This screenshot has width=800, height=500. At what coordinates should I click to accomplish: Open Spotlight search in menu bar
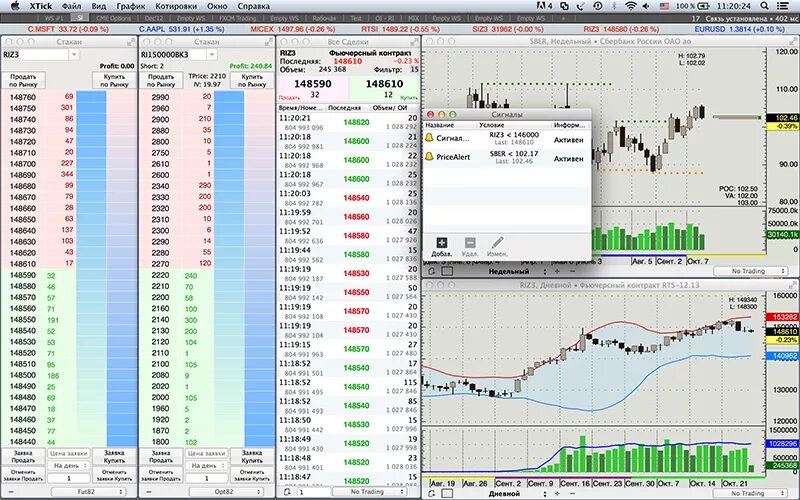click(764, 6)
